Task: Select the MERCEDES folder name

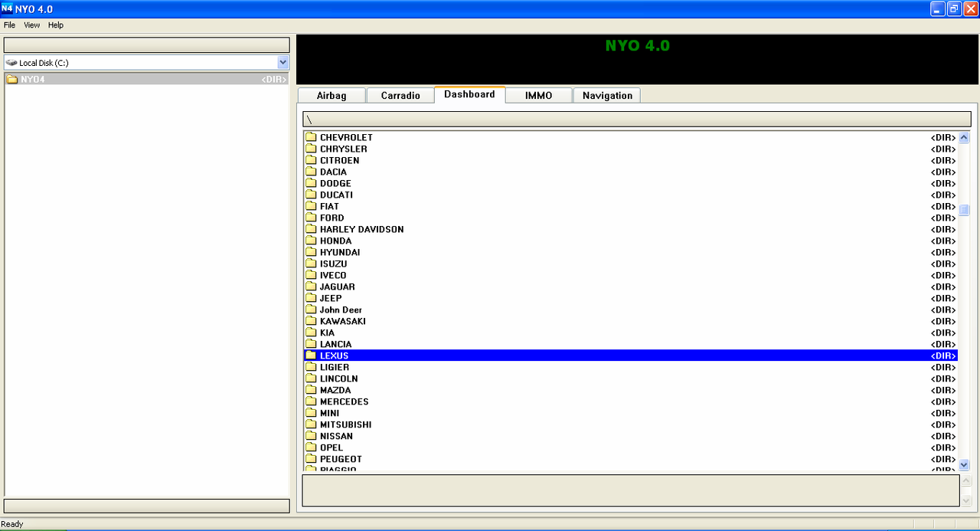Action: pyautogui.click(x=345, y=402)
